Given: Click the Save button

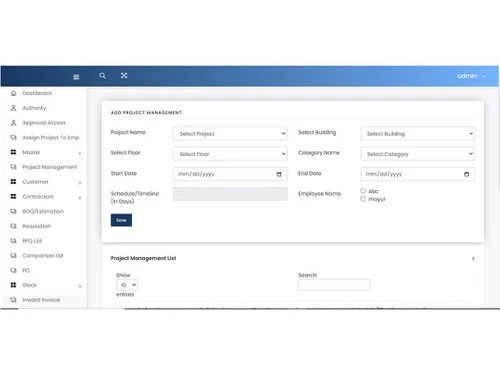Looking at the screenshot, I should [x=121, y=220].
